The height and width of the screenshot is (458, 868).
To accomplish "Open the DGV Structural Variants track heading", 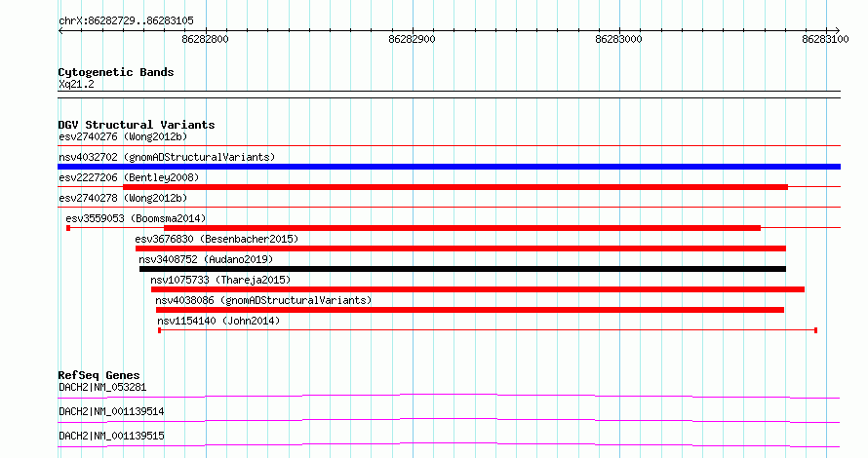I will point(137,125).
